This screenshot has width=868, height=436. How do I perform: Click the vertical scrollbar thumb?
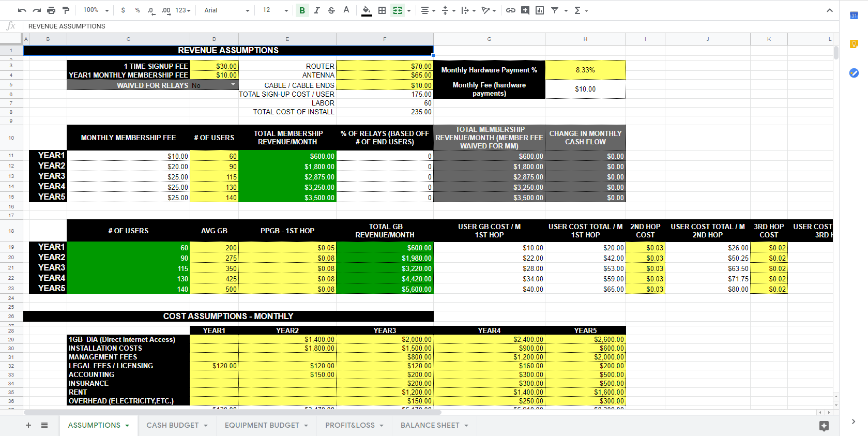tap(836, 52)
